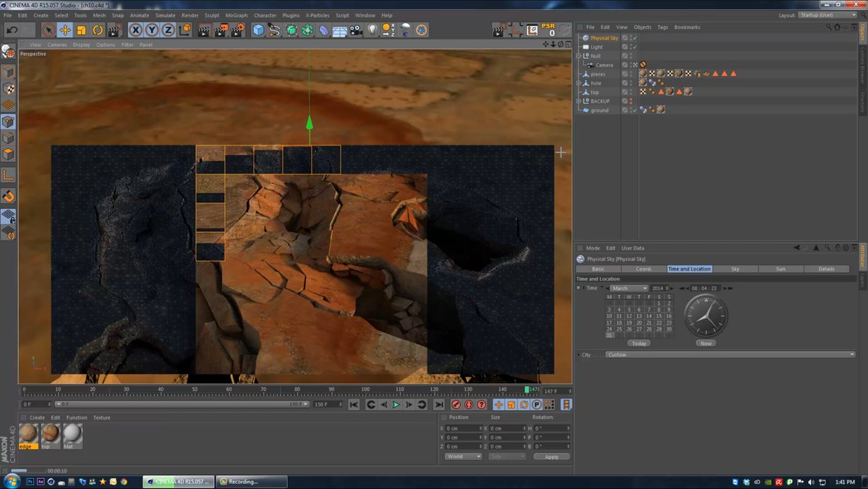Open the Simulate menu
Image resolution: width=868 pixels, height=489 pixels.
pos(164,14)
